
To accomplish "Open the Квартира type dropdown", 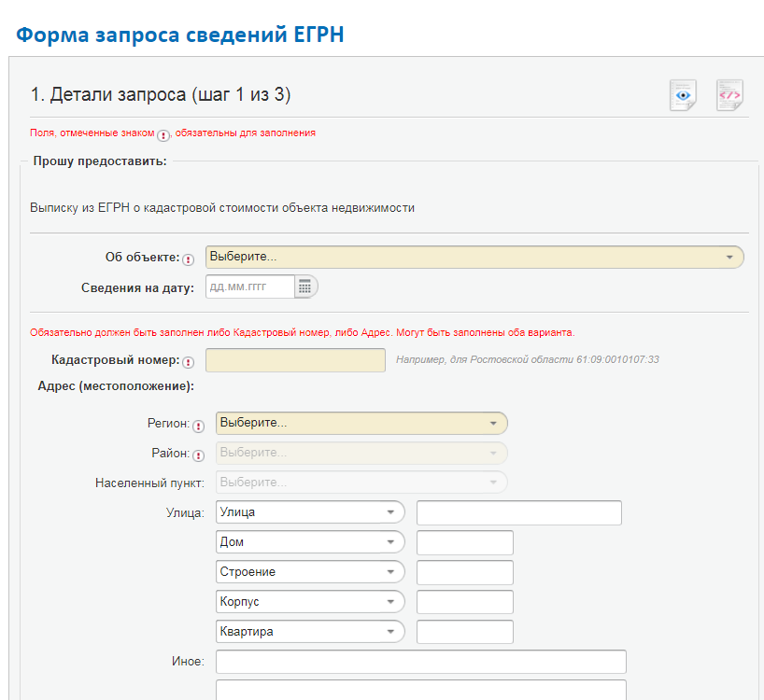I will click(x=309, y=632).
